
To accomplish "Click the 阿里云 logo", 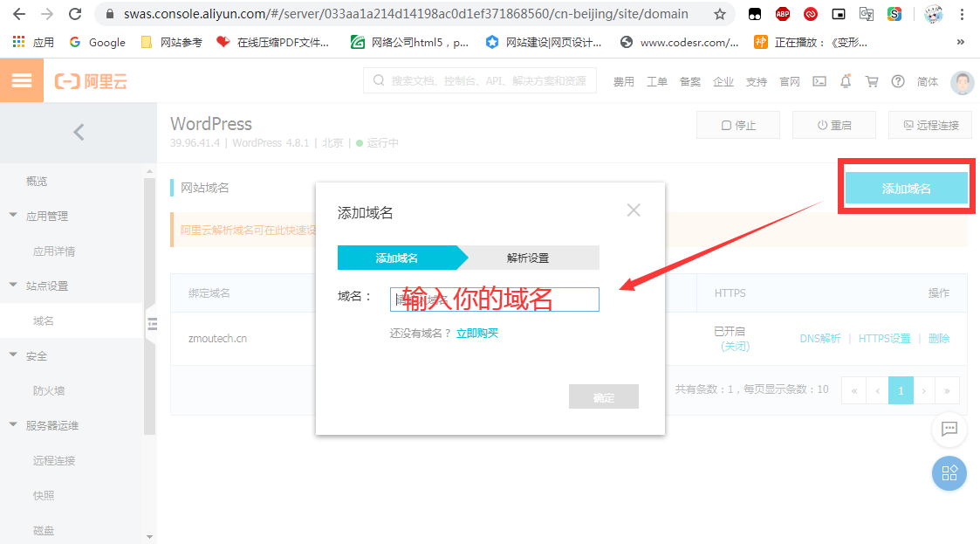I will (92, 81).
